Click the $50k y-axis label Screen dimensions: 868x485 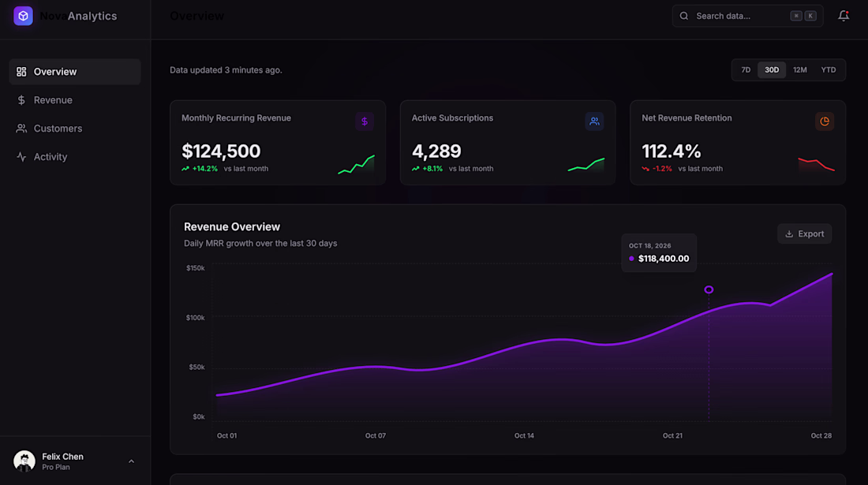coord(197,367)
